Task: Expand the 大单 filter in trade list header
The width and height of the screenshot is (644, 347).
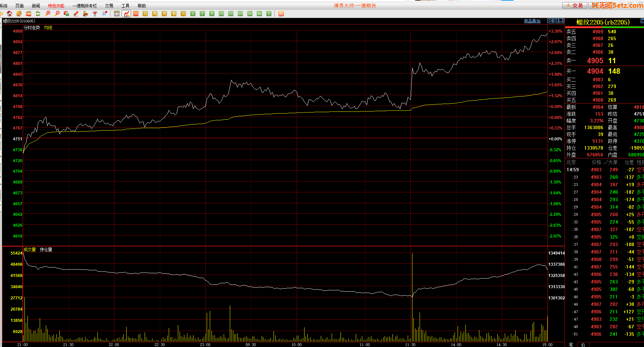Action: click(x=611, y=162)
